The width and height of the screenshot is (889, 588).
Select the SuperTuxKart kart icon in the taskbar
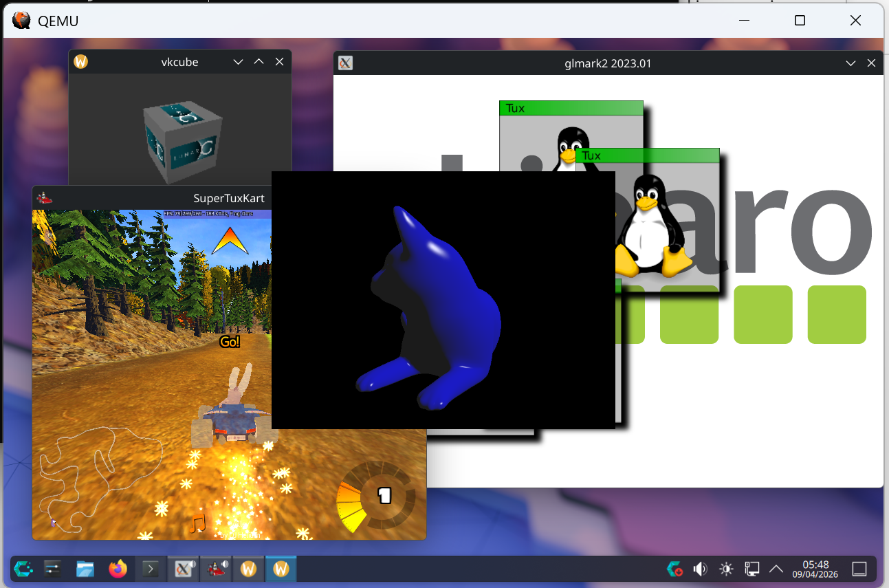[x=215, y=569]
